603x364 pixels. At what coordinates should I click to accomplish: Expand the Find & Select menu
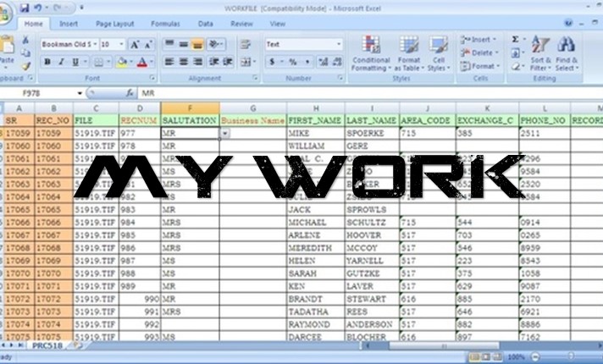(x=567, y=53)
